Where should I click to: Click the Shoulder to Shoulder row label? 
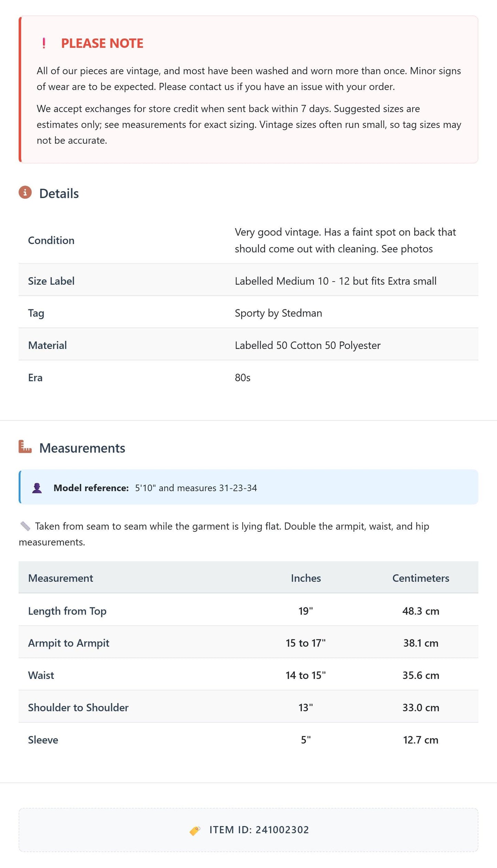point(78,707)
